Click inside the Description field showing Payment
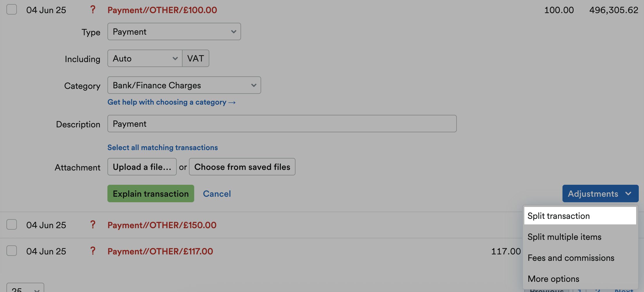The image size is (644, 292). point(282,124)
